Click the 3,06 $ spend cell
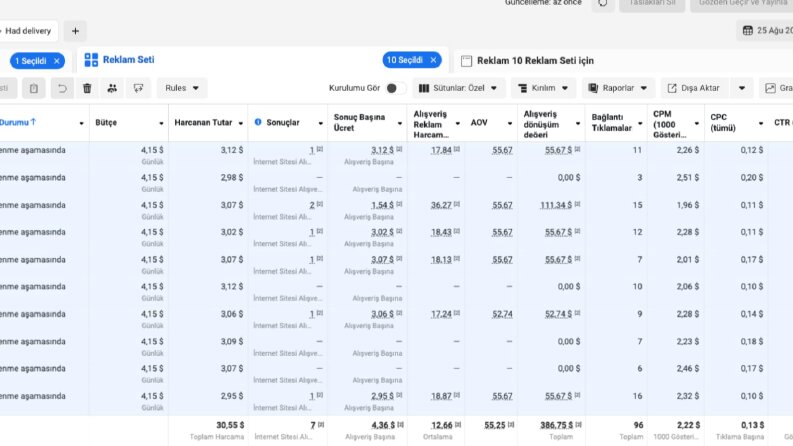Viewport: 793px width, 446px height. tap(232, 314)
